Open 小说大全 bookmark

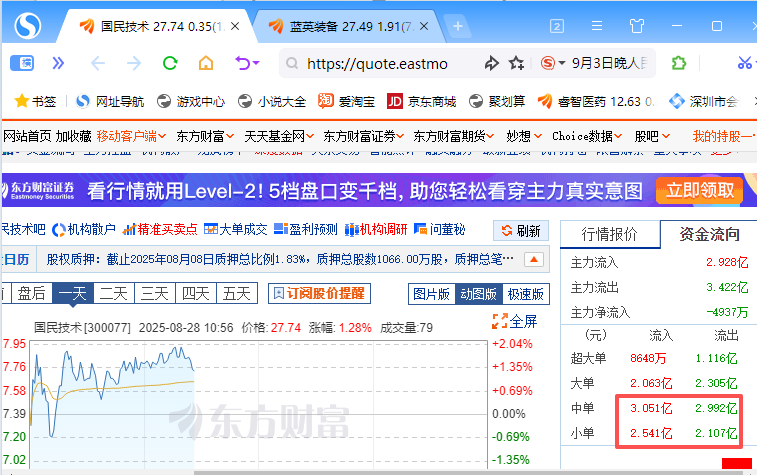272,101
